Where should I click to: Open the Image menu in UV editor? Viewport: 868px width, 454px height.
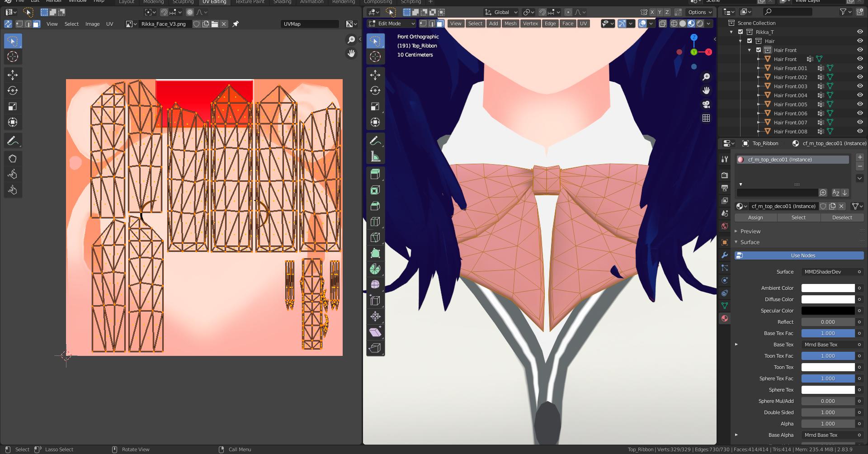click(92, 24)
